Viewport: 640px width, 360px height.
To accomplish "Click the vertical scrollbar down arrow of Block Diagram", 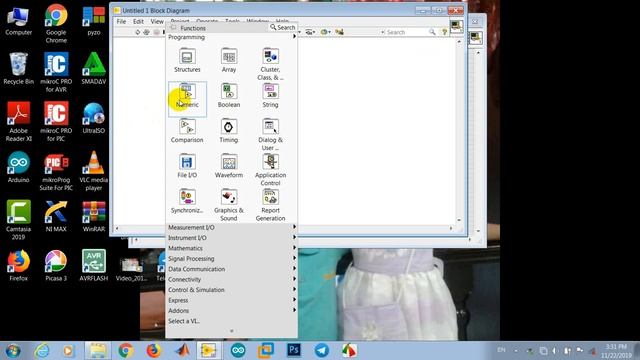I will pyautogui.click(x=459, y=220).
